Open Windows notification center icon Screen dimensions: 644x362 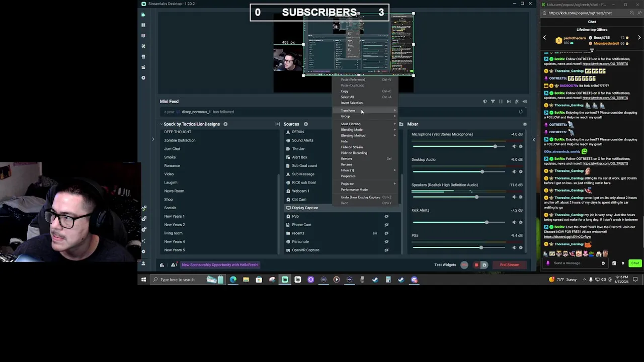pyautogui.click(x=635, y=280)
